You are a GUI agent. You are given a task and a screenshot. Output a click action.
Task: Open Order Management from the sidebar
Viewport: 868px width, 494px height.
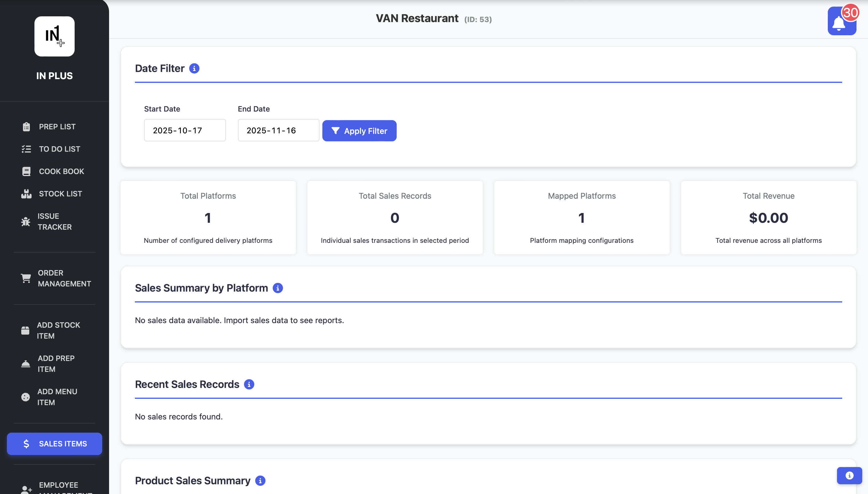tap(64, 278)
